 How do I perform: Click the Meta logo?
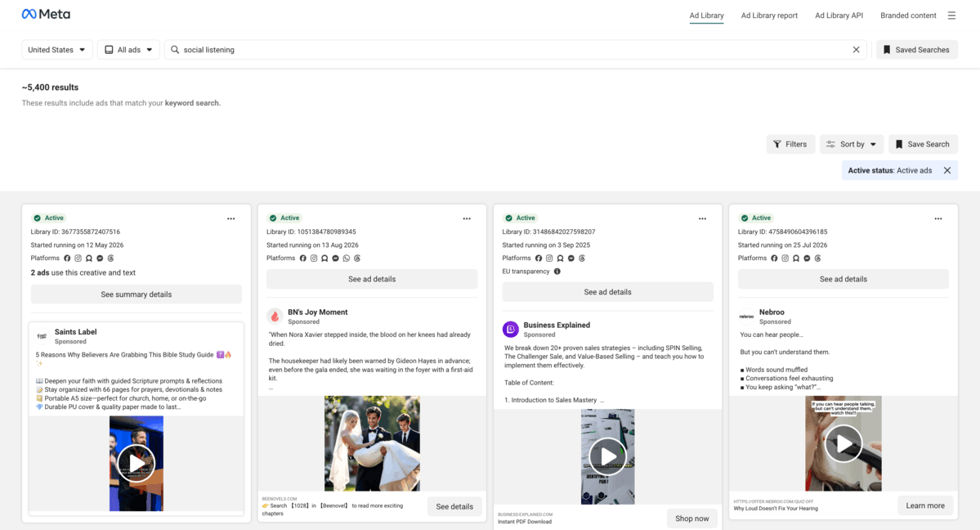[46, 15]
